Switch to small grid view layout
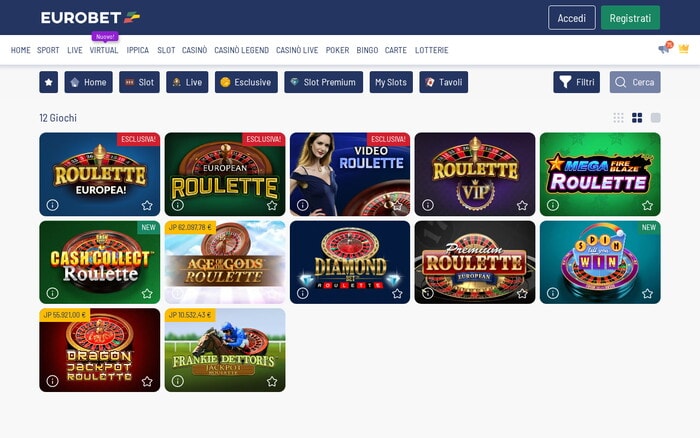 (x=618, y=118)
